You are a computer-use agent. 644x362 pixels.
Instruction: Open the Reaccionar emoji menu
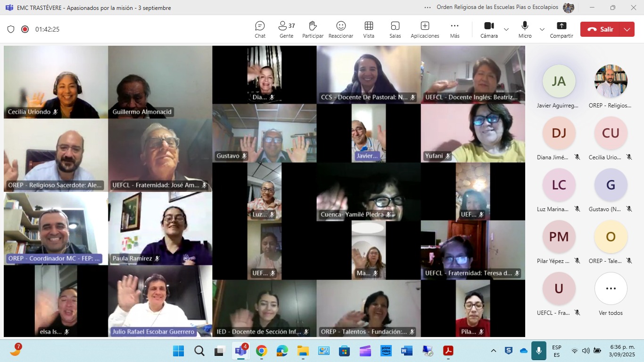tap(341, 29)
